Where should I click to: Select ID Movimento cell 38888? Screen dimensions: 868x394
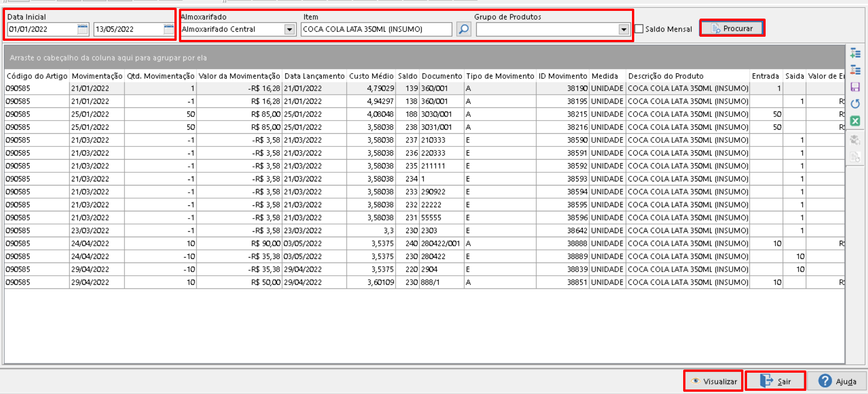563,243
